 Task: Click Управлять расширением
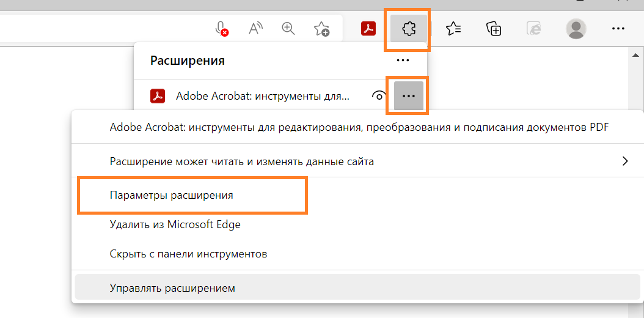point(172,287)
